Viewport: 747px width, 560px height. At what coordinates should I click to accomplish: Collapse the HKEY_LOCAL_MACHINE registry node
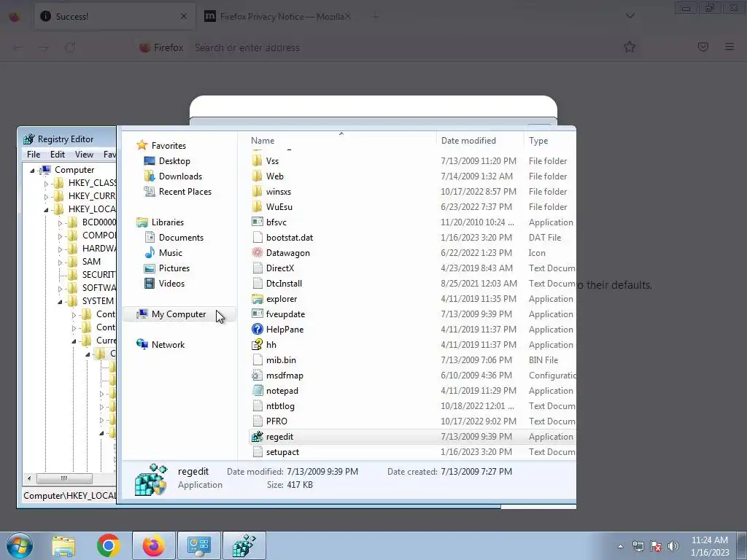[x=46, y=209]
